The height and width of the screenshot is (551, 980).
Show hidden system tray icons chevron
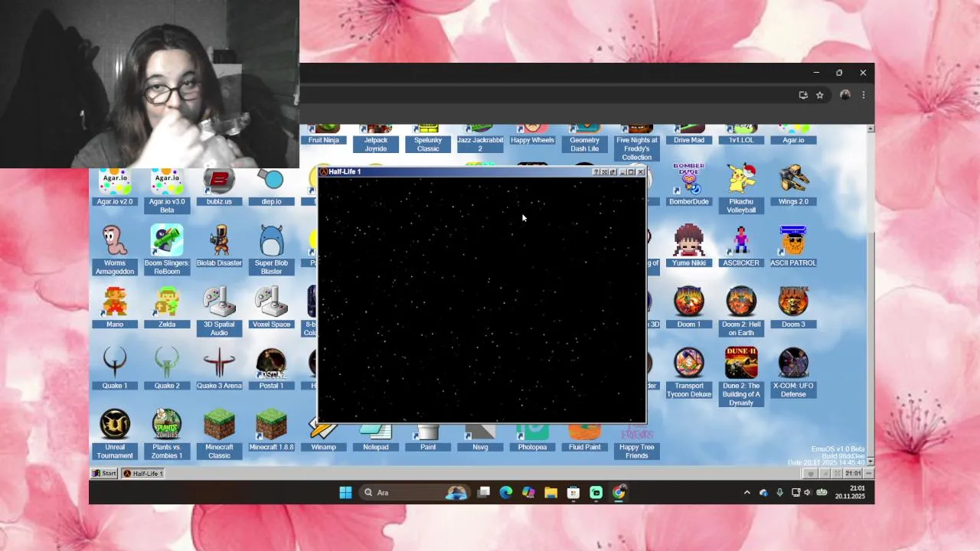point(747,493)
